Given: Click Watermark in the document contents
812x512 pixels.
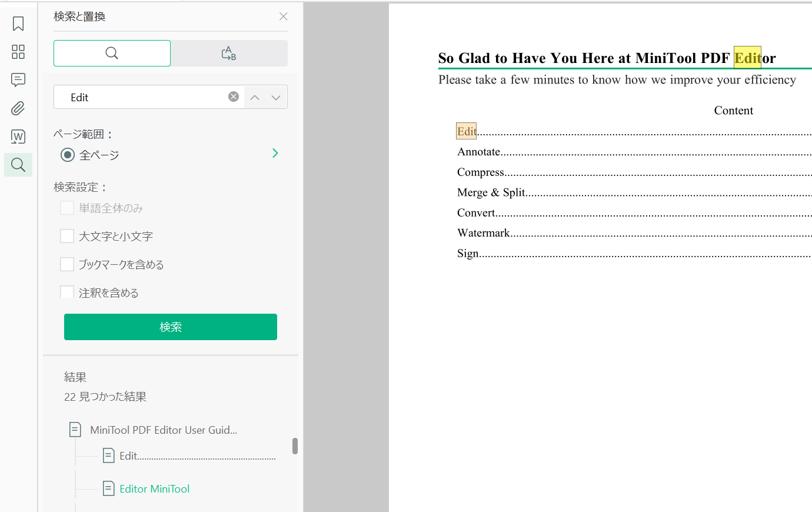Looking at the screenshot, I should [484, 233].
